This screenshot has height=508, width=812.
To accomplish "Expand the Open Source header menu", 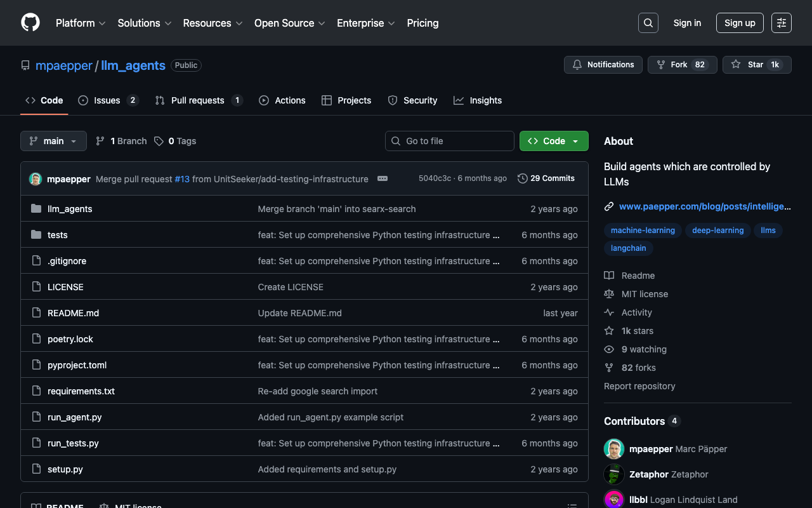I will [289, 23].
